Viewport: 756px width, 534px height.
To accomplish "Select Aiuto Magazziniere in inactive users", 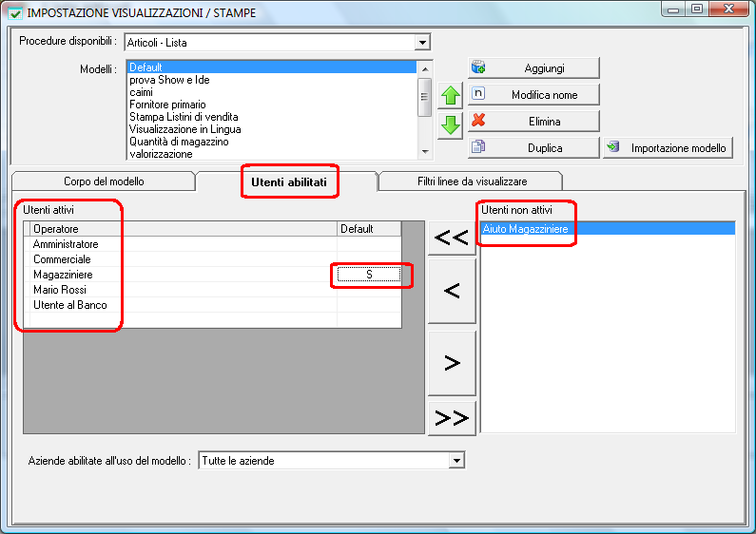I will (x=608, y=228).
